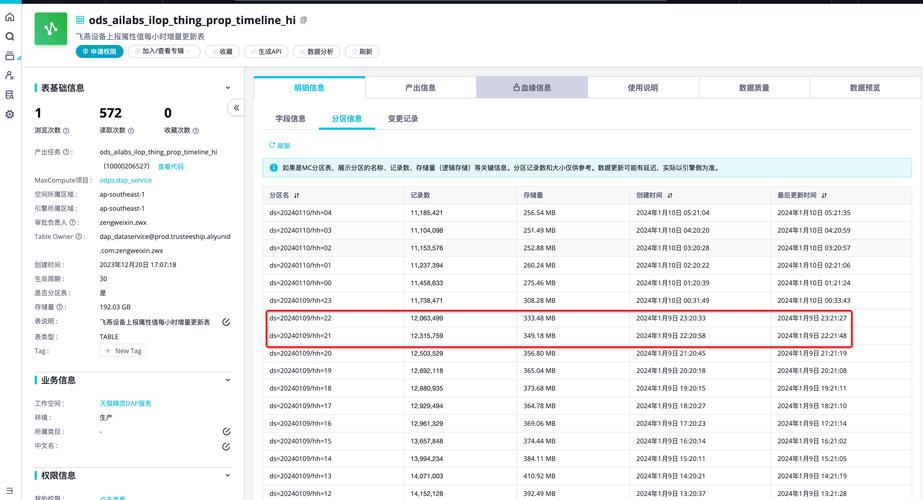This screenshot has width=923, height=500.
Task: Click the green table logo thumbnail
Action: pyautogui.click(x=51, y=29)
